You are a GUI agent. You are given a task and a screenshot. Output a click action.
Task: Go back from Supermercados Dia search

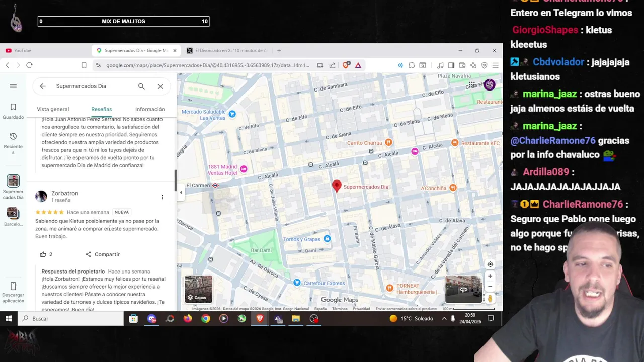pos(43,86)
